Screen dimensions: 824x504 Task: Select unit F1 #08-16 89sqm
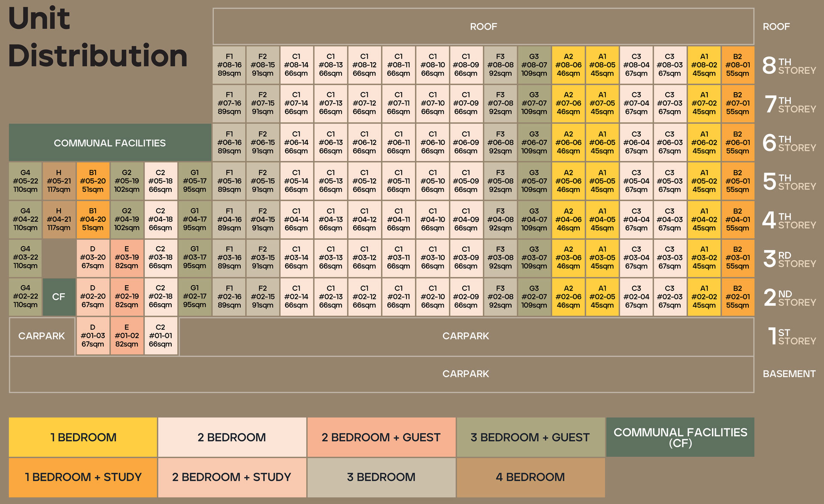(x=229, y=65)
